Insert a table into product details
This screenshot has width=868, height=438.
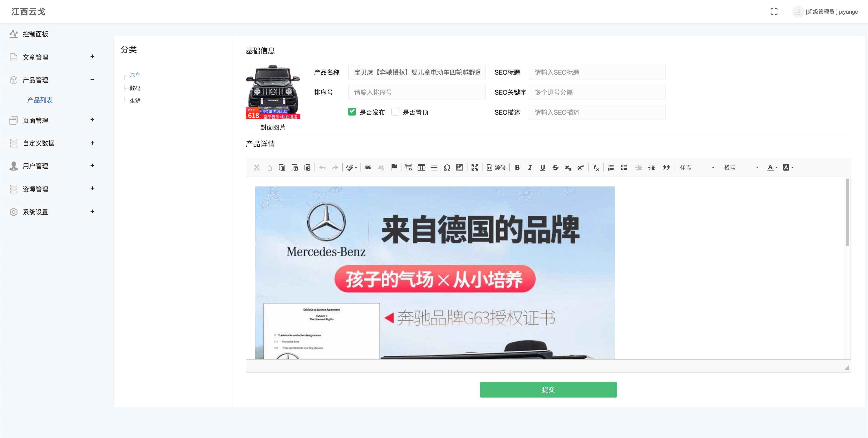[x=421, y=167]
